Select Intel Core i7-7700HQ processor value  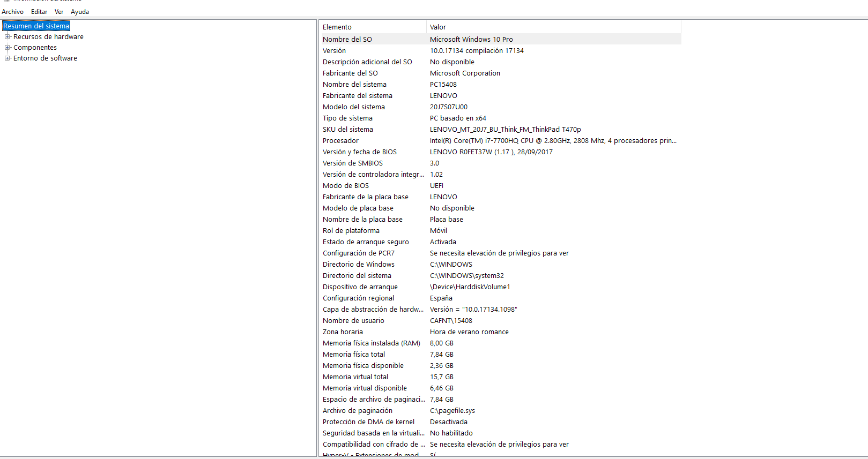553,140
